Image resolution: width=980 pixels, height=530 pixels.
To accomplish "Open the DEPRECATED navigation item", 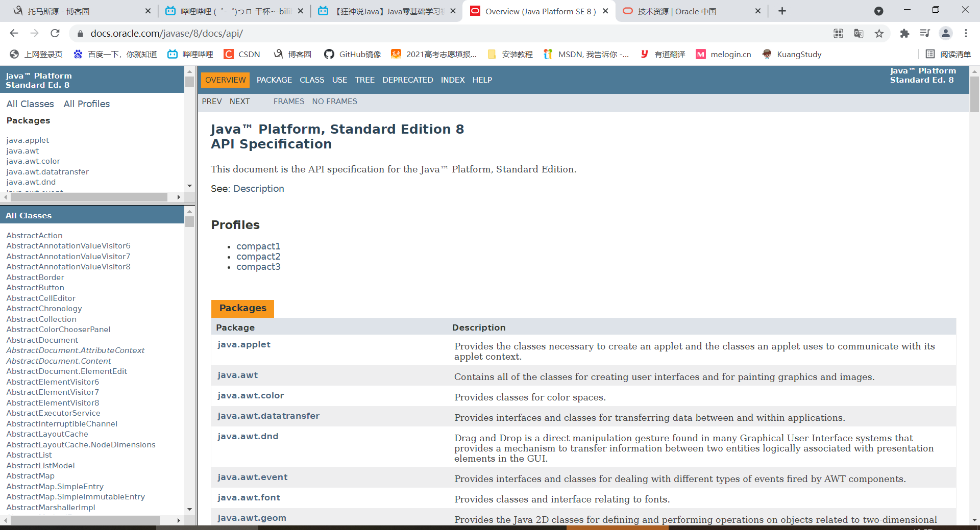I will 407,80.
